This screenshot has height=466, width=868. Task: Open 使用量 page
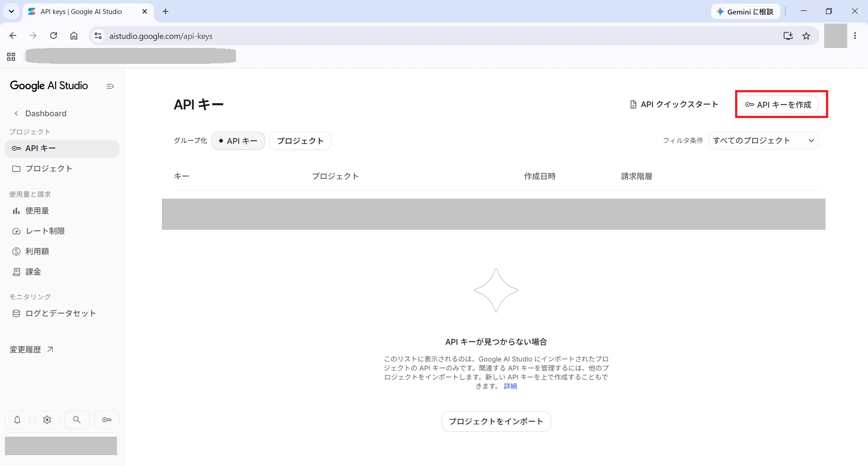tap(62, 211)
